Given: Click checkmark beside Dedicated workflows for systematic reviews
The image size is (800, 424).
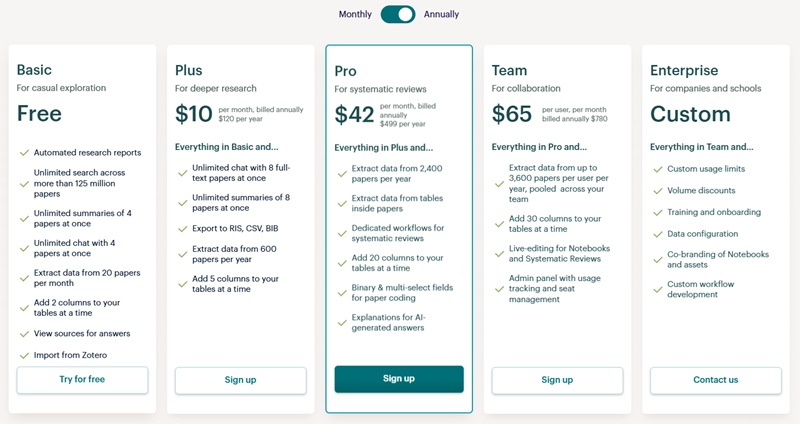Looking at the screenshot, I should [x=340, y=228].
